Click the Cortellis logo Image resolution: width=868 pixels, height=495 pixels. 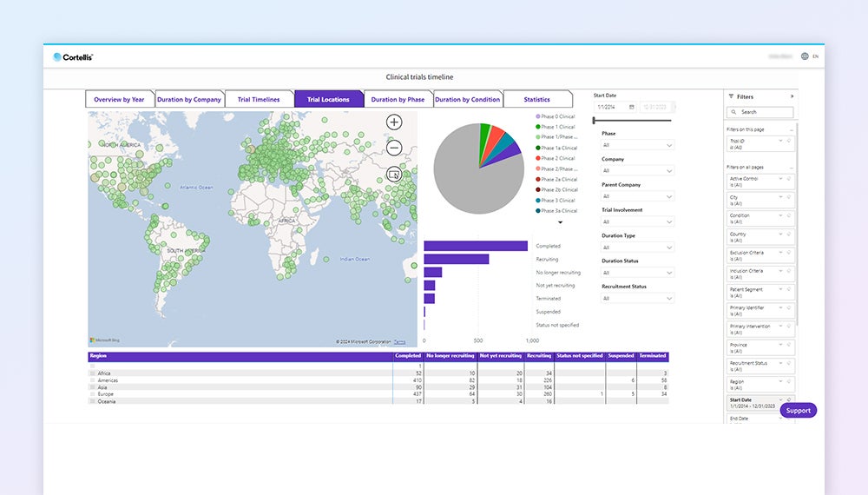click(73, 57)
